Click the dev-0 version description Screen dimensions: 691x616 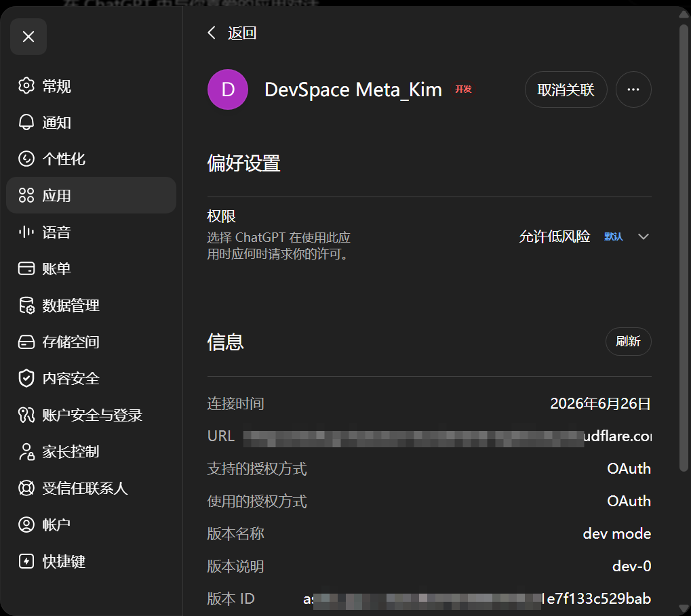(631, 567)
